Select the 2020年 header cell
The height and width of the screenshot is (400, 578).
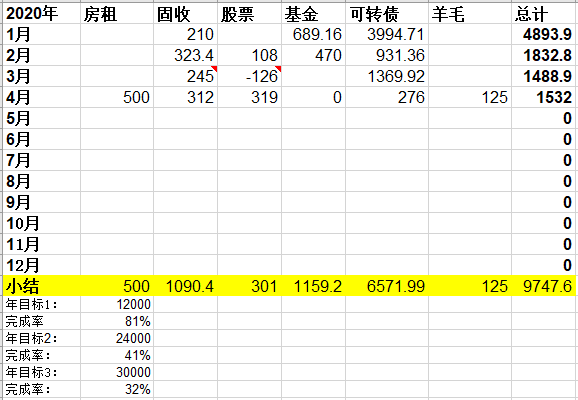pyautogui.click(x=41, y=14)
